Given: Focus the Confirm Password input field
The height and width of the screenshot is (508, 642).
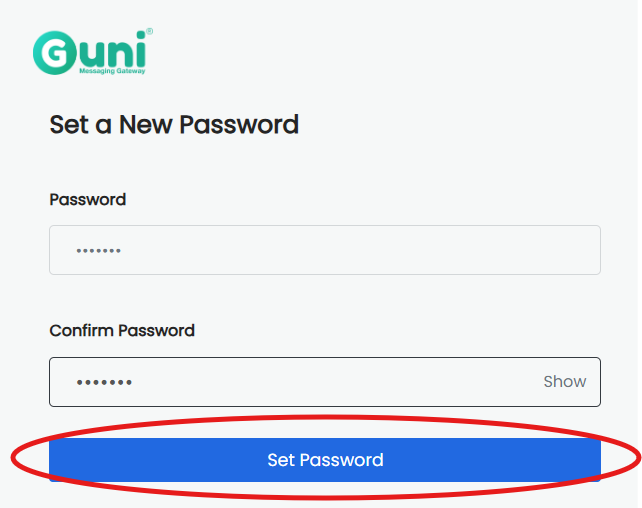Looking at the screenshot, I should tap(325, 382).
